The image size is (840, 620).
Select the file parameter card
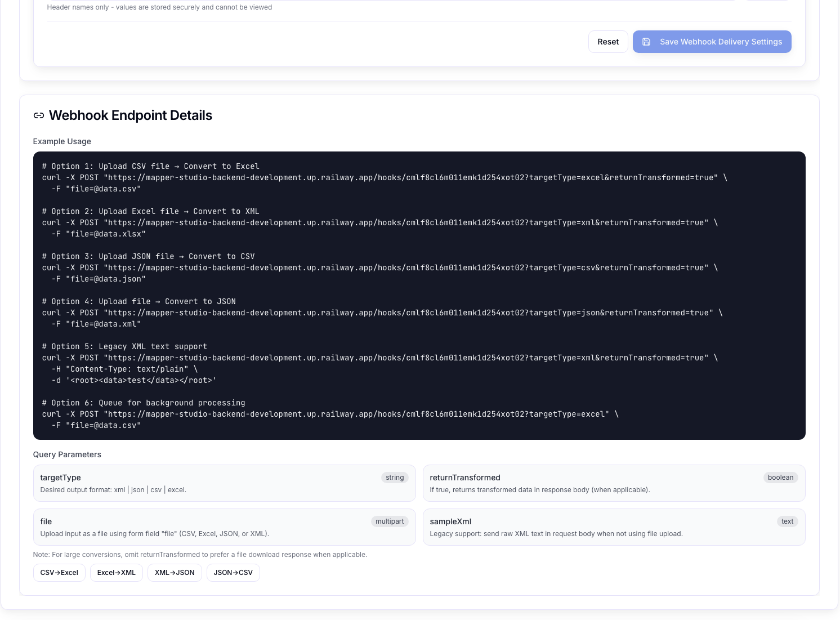coord(225,527)
